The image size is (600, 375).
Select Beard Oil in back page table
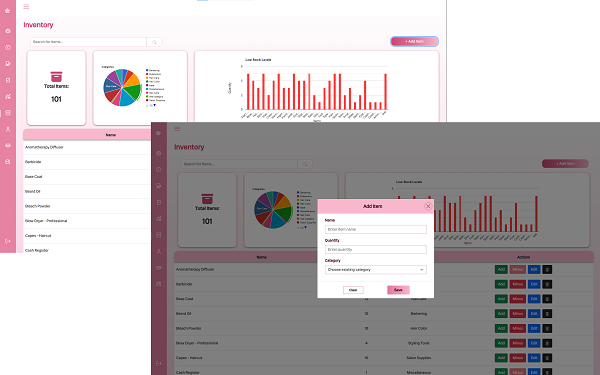tap(33, 191)
